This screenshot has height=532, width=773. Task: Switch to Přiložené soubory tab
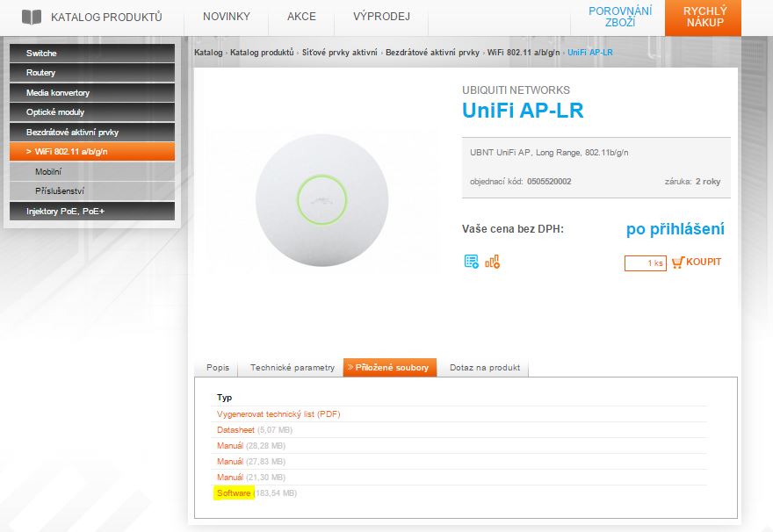pyautogui.click(x=390, y=368)
